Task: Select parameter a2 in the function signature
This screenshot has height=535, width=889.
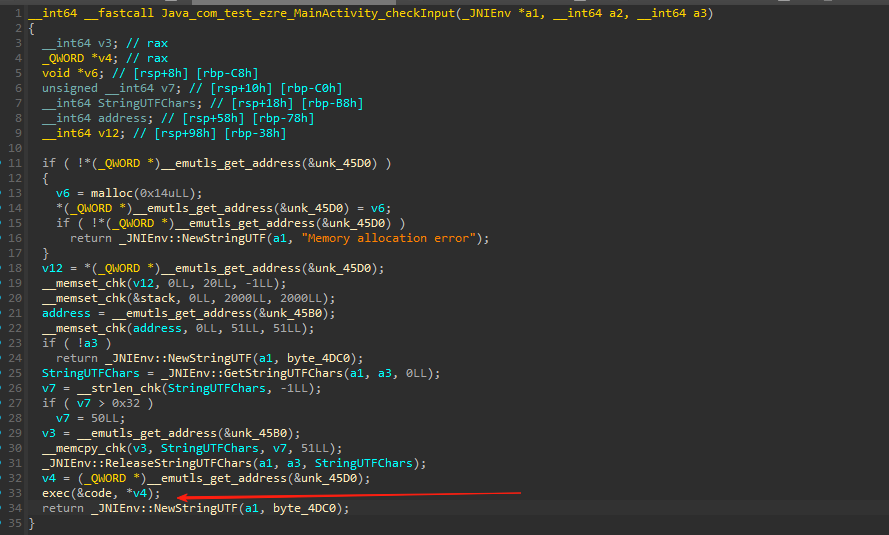Action: pyautogui.click(x=616, y=13)
